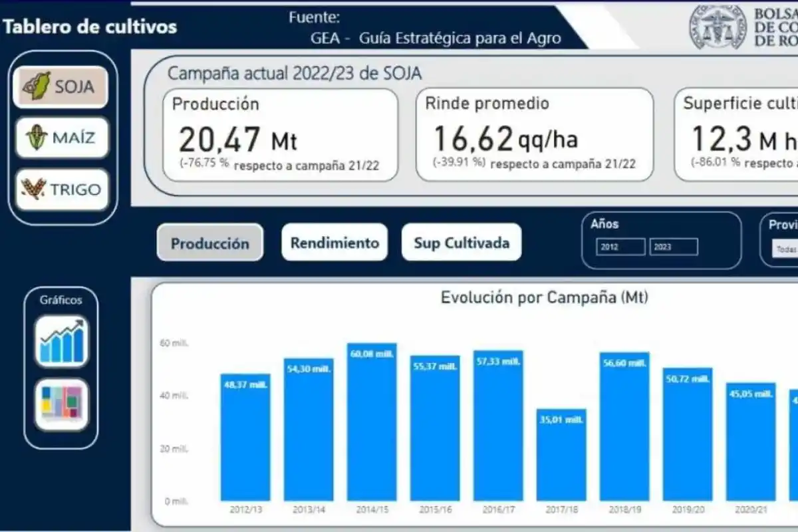Screen dimensions: 798x532
Task: Select the SOJA crop button
Action: tap(61, 86)
